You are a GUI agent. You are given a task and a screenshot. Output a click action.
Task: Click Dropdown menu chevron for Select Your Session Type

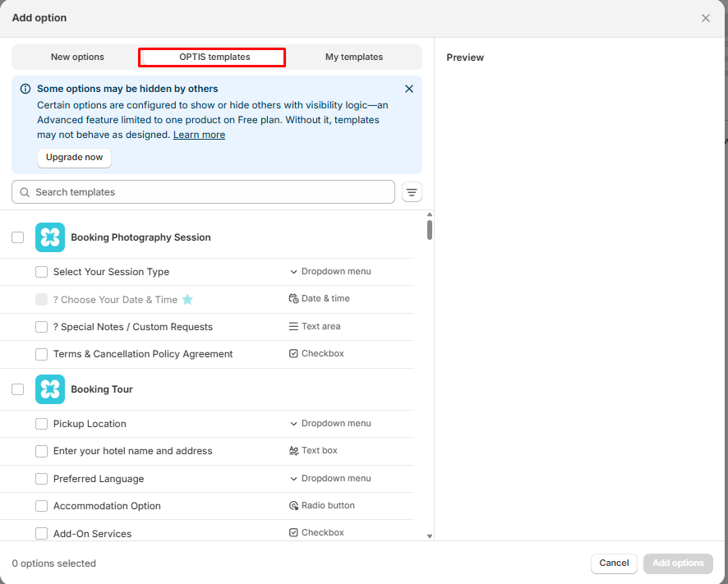[x=293, y=272]
